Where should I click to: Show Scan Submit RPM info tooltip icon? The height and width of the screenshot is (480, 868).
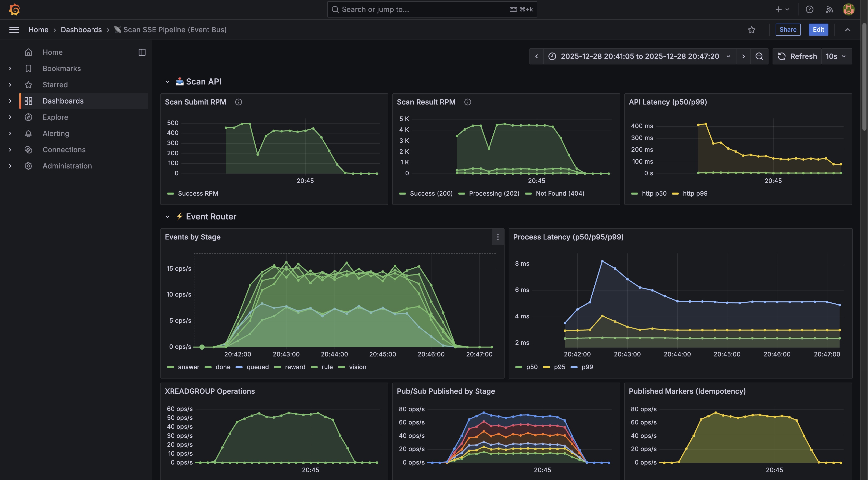tap(238, 102)
